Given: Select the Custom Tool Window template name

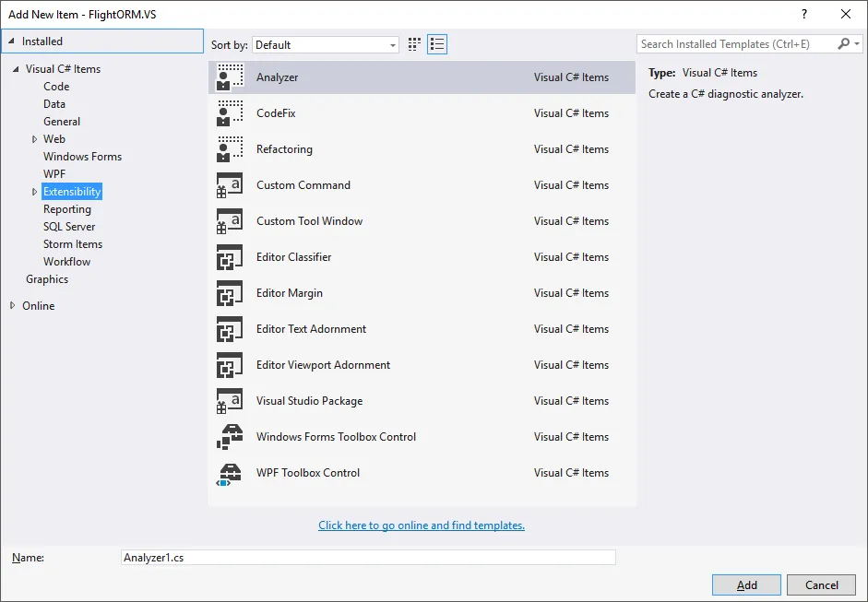Looking at the screenshot, I should point(309,220).
